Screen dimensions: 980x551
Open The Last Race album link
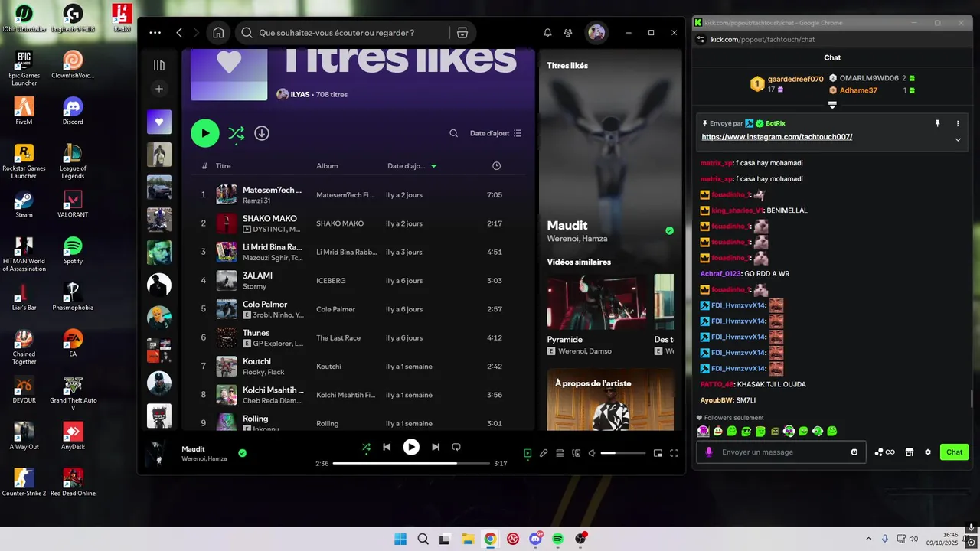click(338, 337)
